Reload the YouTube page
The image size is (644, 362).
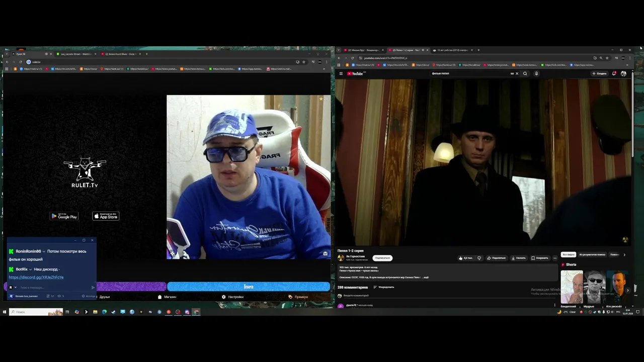coord(353,58)
